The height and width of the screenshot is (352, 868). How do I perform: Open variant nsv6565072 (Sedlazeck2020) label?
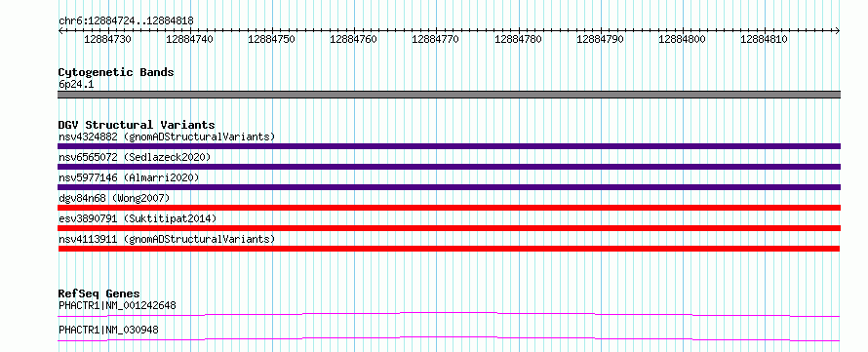coord(135,157)
